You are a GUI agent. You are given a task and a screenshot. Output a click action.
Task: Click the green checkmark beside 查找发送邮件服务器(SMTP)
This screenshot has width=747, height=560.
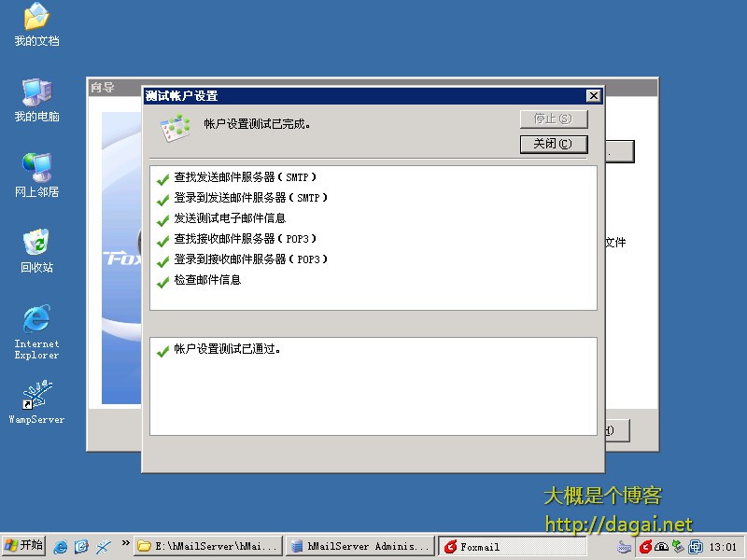tap(162, 177)
